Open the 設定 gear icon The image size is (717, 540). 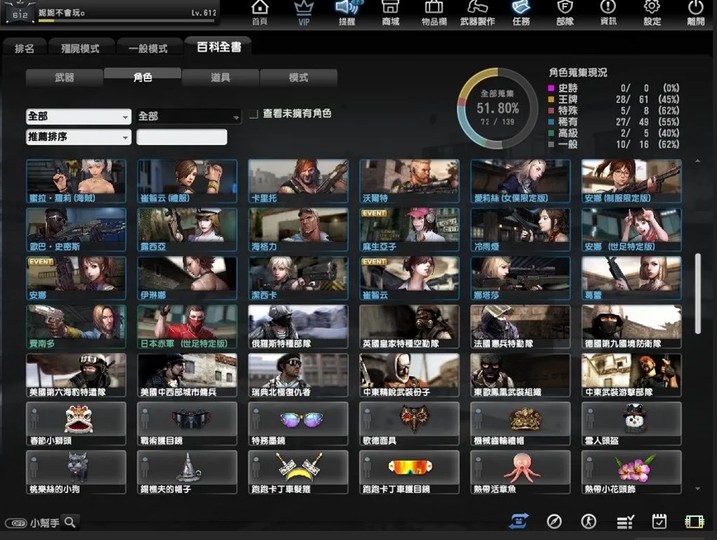[x=652, y=13]
